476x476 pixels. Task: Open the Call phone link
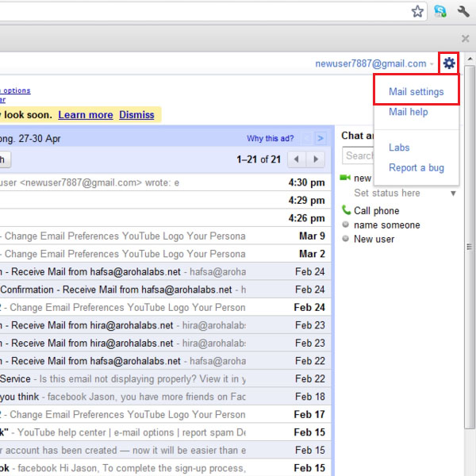click(x=376, y=211)
